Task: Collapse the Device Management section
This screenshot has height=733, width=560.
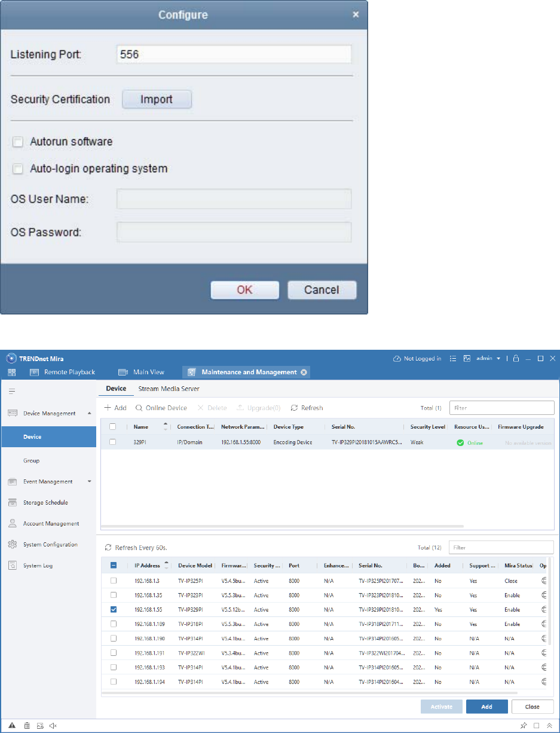Action: 90,413
